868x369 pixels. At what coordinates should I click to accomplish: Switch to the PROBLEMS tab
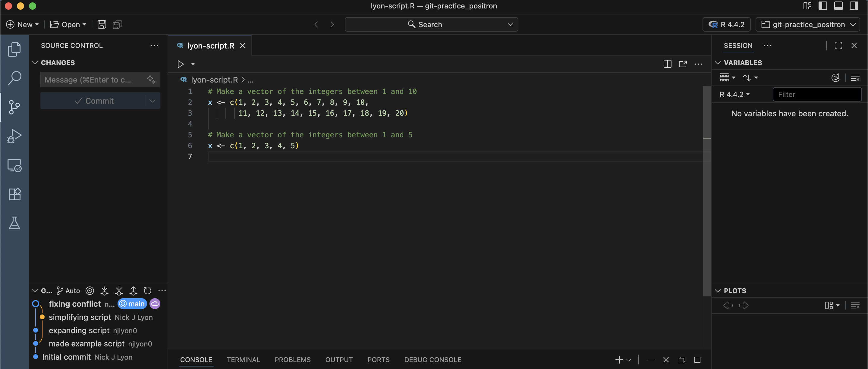pos(292,360)
